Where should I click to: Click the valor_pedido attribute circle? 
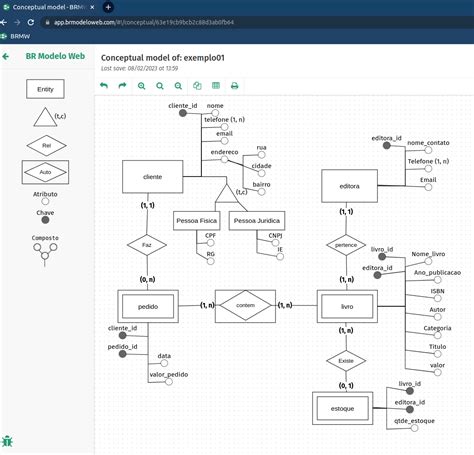(169, 382)
